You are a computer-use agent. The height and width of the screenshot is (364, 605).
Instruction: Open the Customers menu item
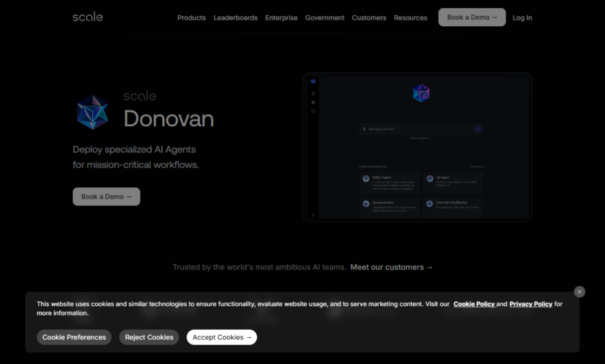[x=369, y=18]
